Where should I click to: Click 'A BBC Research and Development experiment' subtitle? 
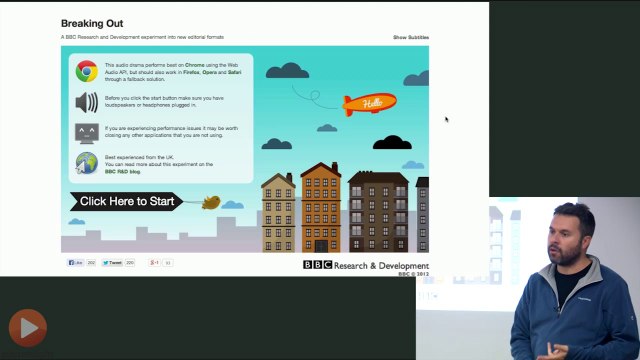(x=142, y=37)
